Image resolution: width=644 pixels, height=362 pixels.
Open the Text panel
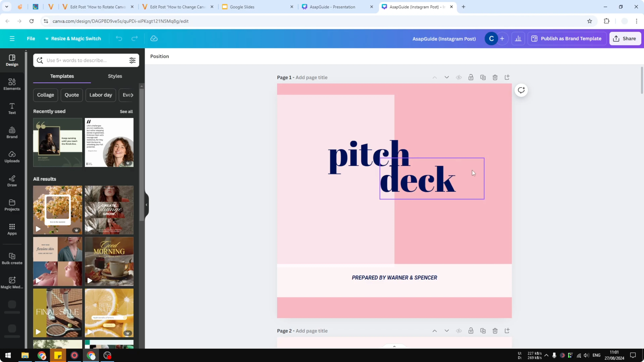pos(12,109)
